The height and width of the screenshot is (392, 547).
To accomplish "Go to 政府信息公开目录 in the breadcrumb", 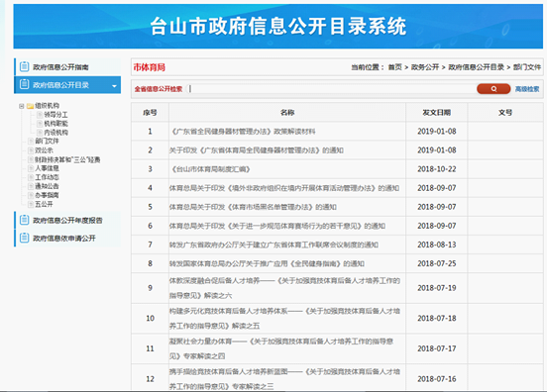I will (x=477, y=67).
